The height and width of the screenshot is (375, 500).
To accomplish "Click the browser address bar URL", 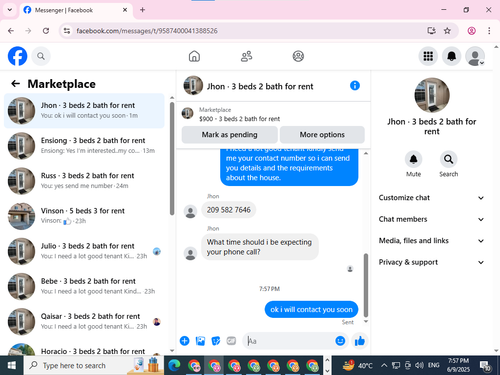I will [147, 31].
